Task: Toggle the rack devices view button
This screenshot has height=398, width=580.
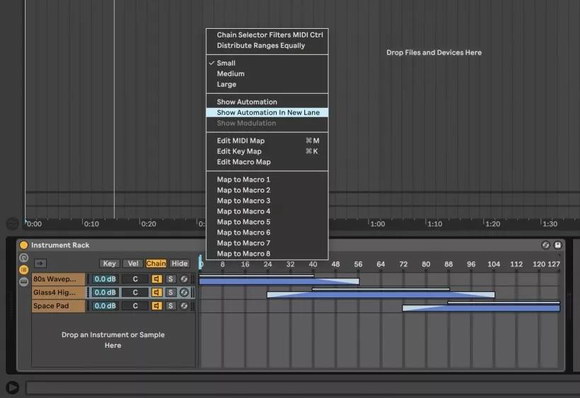Action: tap(24, 282)
